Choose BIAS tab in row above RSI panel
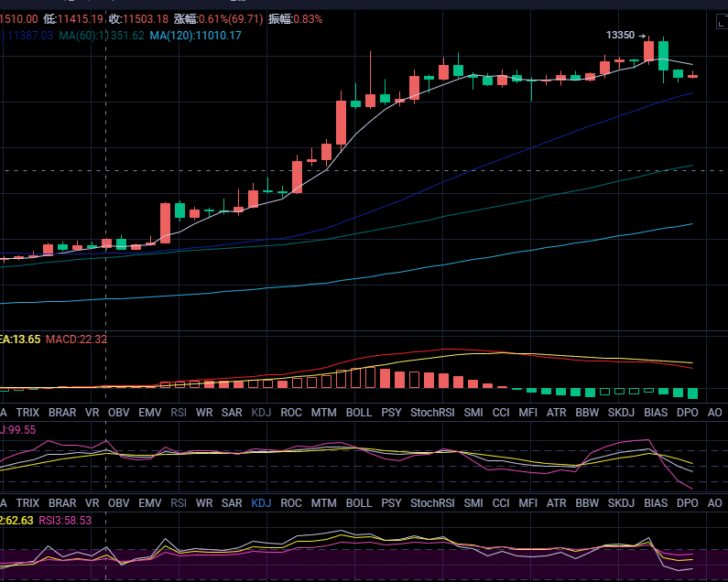 pos(656,502)
